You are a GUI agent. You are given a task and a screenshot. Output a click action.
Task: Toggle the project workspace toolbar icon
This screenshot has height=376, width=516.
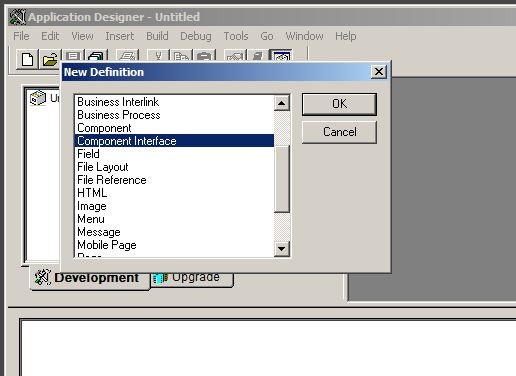(282, 55)
